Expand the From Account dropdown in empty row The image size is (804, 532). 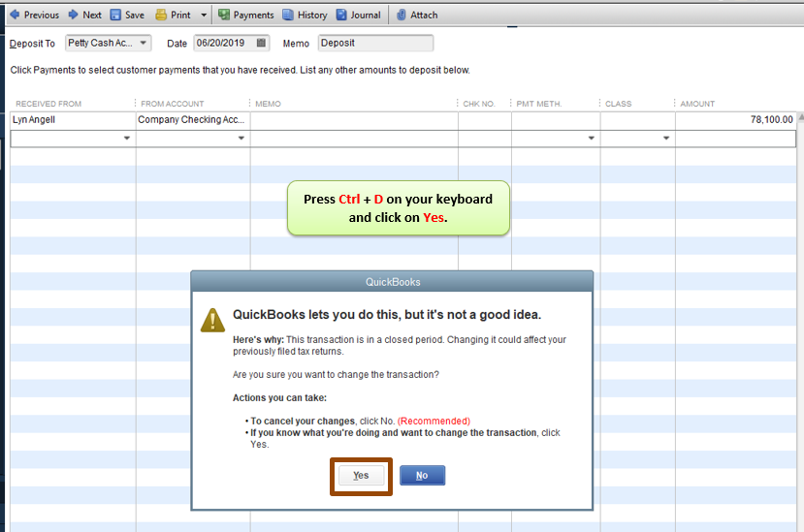(241, 139)
